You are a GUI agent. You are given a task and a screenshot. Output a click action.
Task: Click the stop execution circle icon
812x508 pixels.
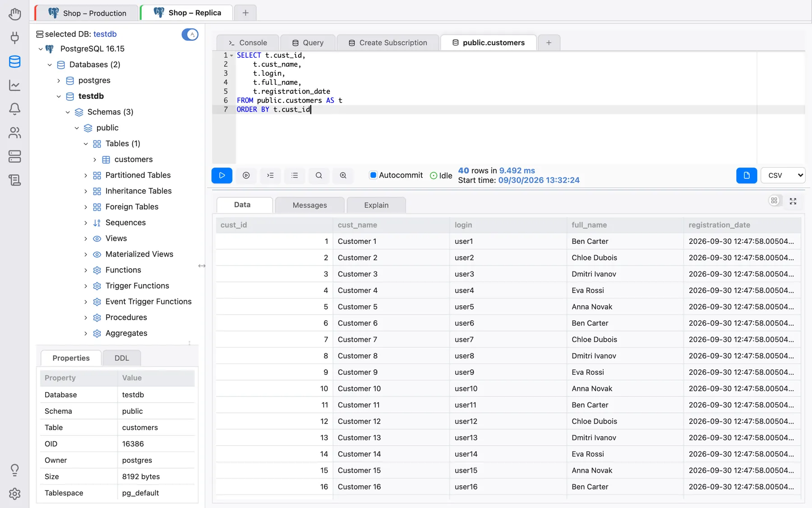[x=246, y=175]
